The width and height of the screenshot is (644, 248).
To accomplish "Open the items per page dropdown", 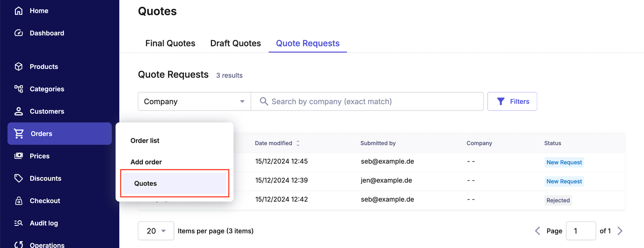I will pyautogui.click(x=156, y=231).
